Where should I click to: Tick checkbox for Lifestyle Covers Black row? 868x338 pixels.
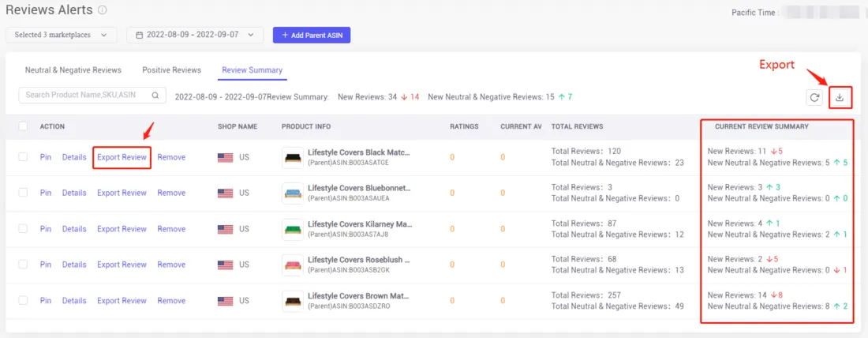(x=23, y=157)
